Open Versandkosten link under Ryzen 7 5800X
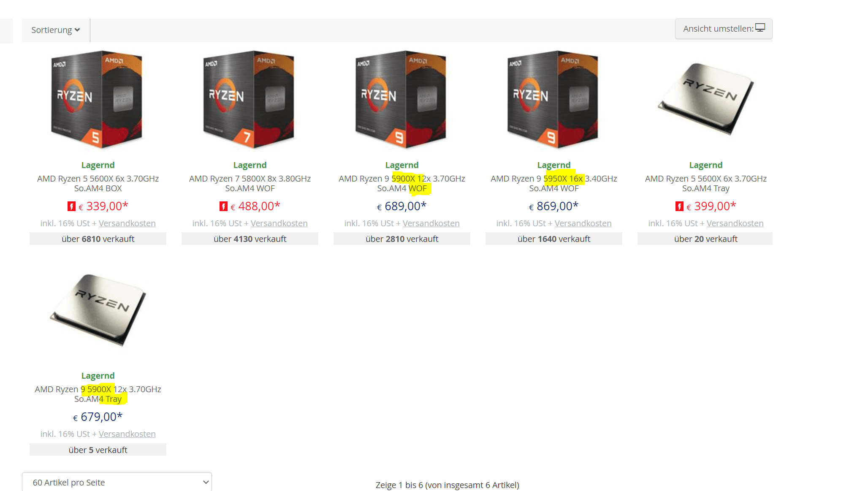Image resolution: width=868 pixels, height=491 pixels. point(279,223)
